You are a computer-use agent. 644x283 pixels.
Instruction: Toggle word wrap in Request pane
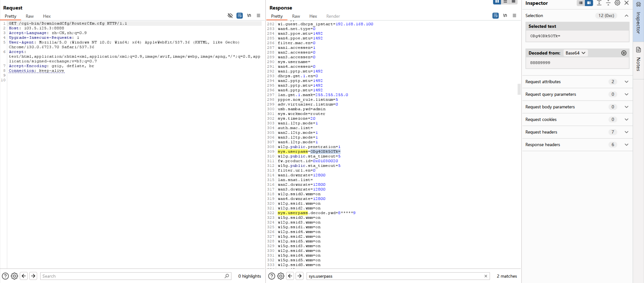point(239,16)
